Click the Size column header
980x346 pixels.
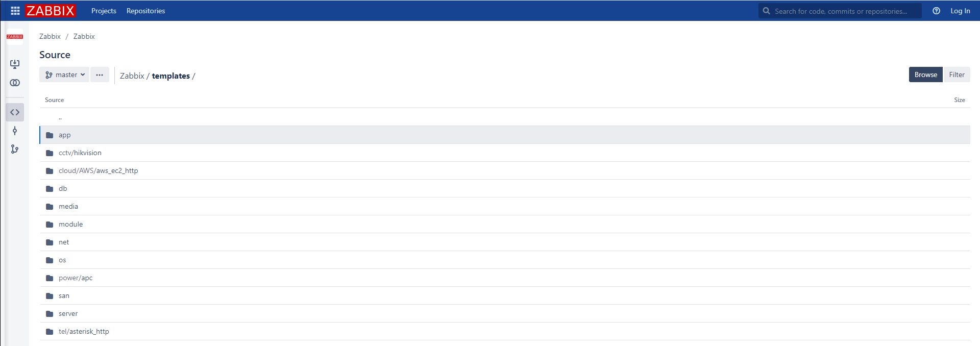pos(960,100)
